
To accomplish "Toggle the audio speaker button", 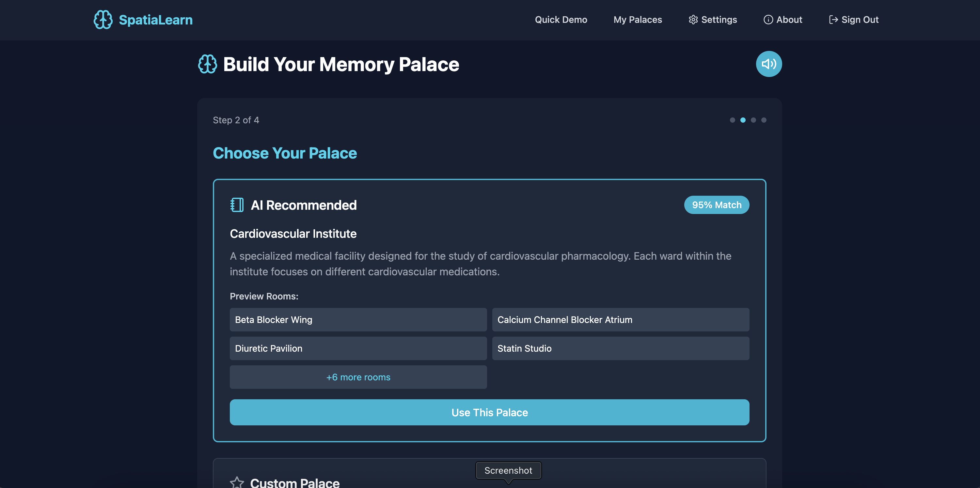I will click(768, 64).
